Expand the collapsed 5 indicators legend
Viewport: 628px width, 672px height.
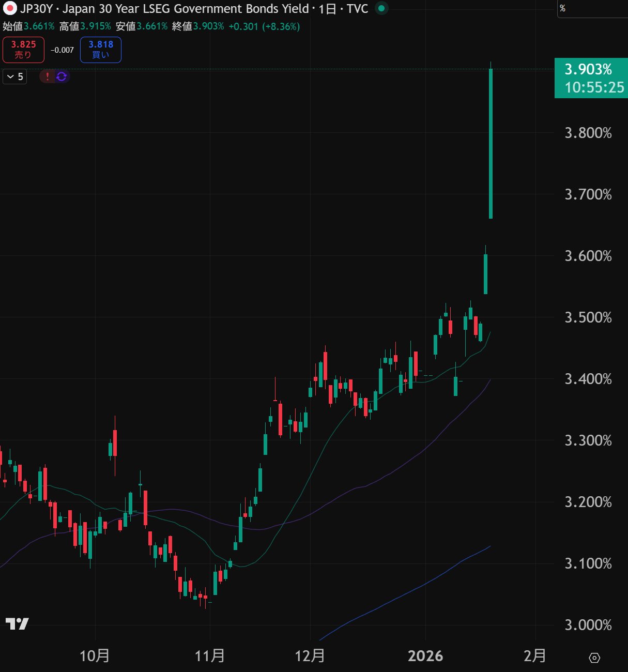coord(15,77)
